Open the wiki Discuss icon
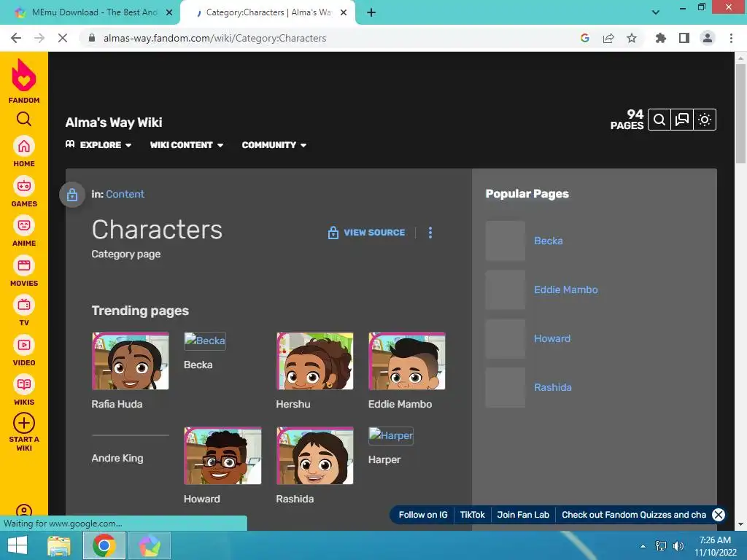This screenshot has height=560, width=747. [x=682, y=120]
